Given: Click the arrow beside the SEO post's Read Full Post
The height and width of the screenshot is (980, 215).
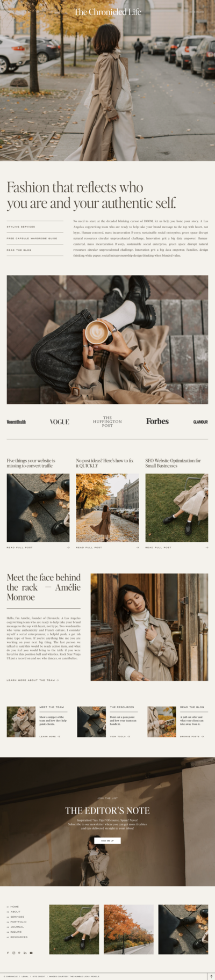Looking at the screenshot, I should coord(206,547).
